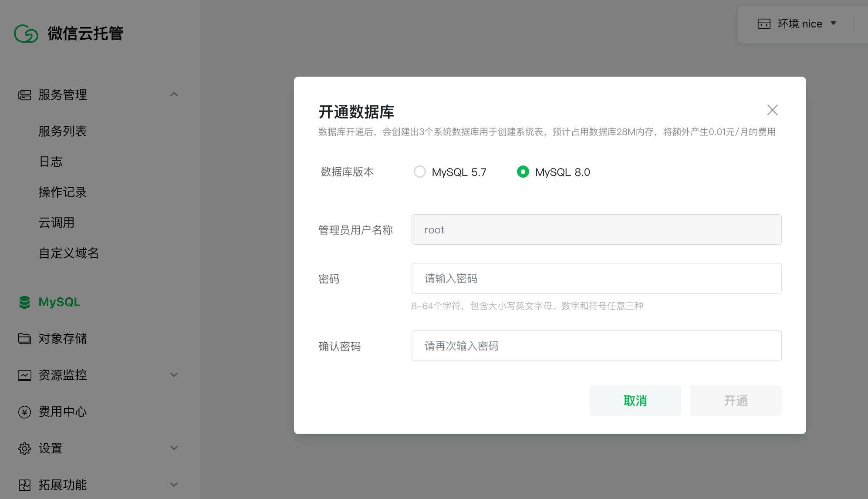This screenshot has height=499, width=868.
Task: Click the 拓展功能 puzzle icon
Action: (x=24, y=485)
